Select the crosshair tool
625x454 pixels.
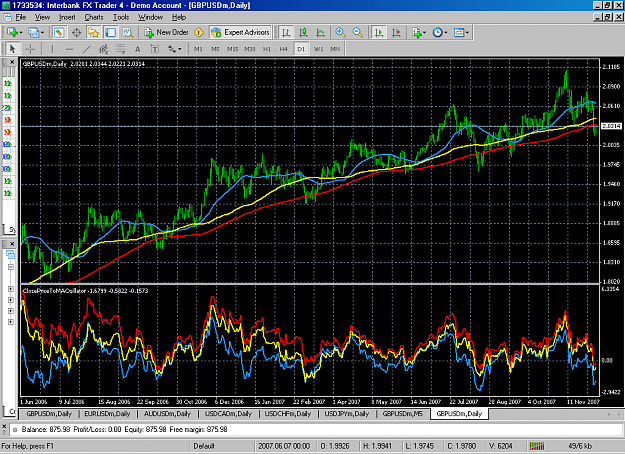[x=30, y=49]
